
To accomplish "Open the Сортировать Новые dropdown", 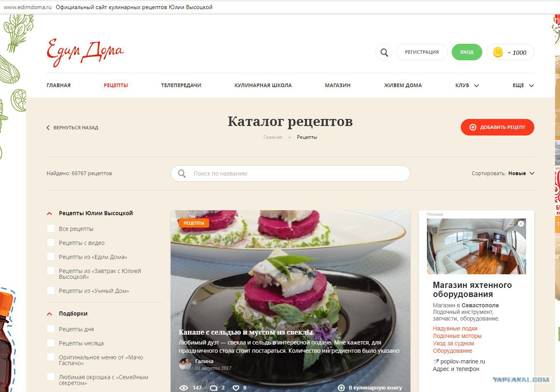I will coord(521,173).
